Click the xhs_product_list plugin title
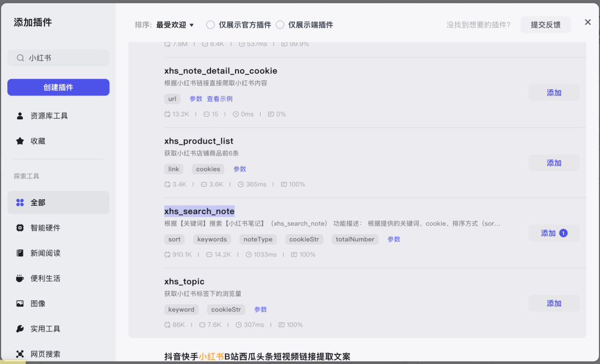 (198, 141)
